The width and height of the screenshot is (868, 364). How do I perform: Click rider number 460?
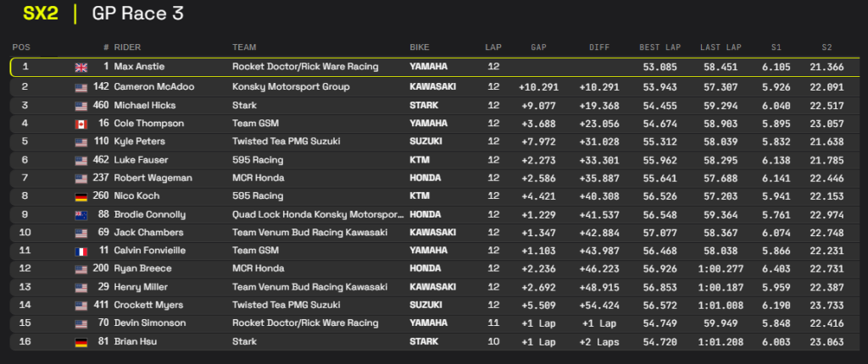point(100,106)
